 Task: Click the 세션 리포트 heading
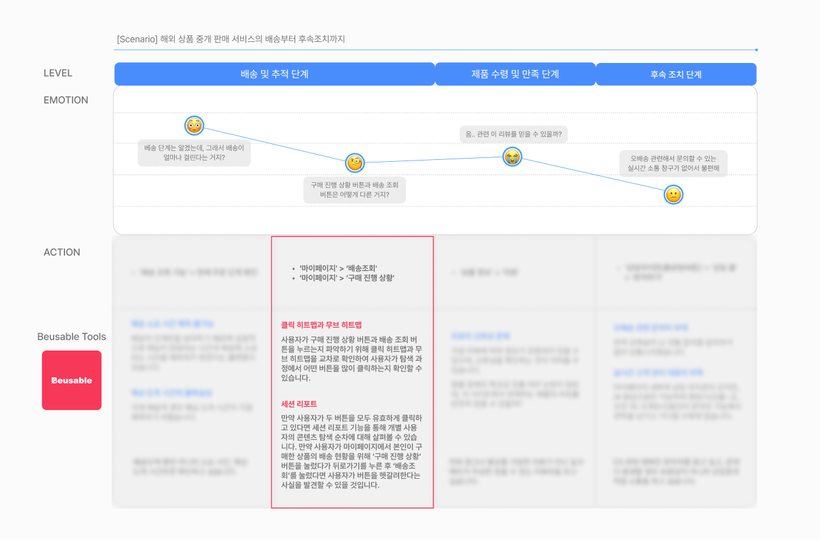pos(299,404)
